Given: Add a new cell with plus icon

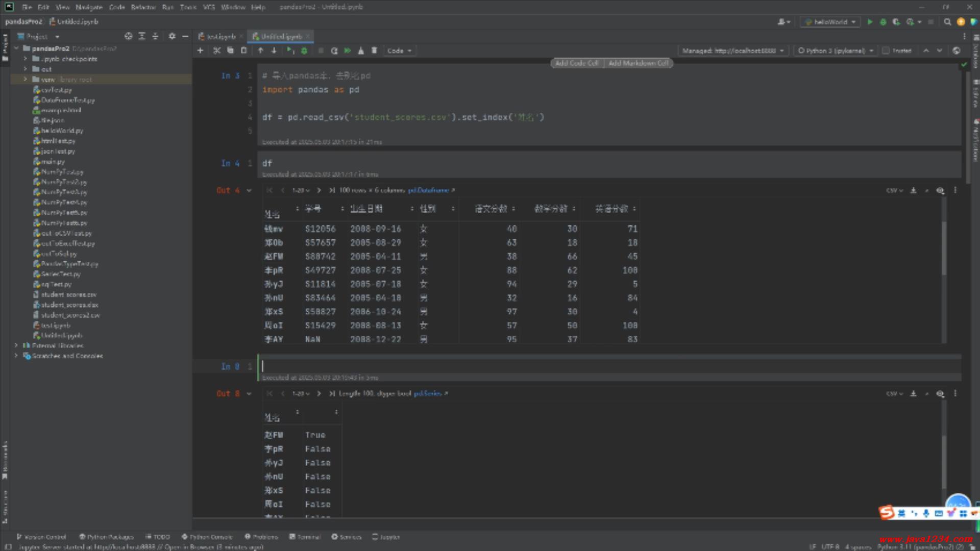Looking at the screenshot, I should pyautogui.click(x=200, y=51).
